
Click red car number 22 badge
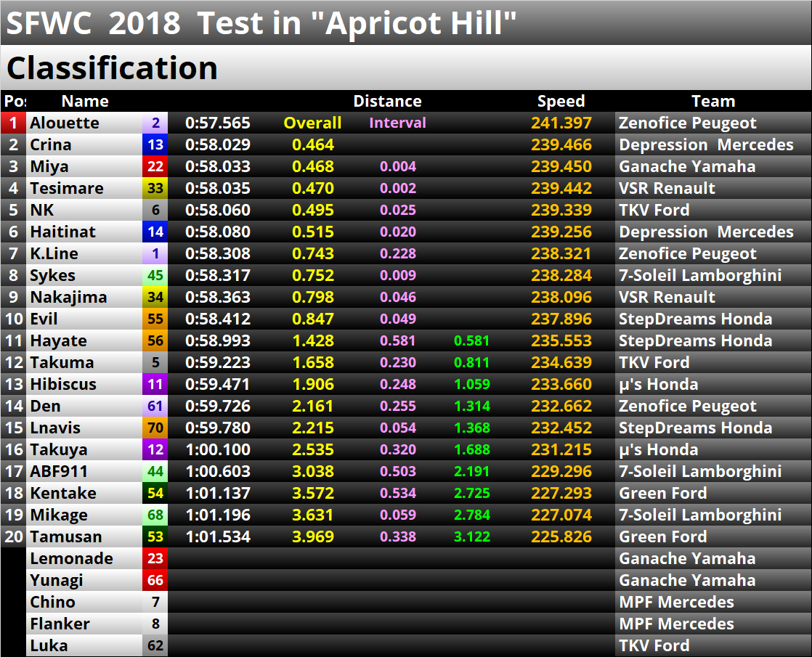(155, 167)
